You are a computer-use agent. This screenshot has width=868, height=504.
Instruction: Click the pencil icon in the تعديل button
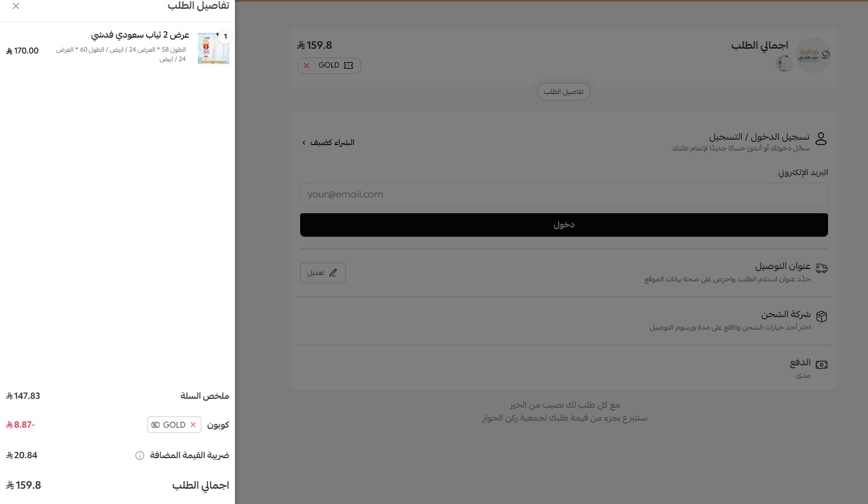[x=333, y=273]
